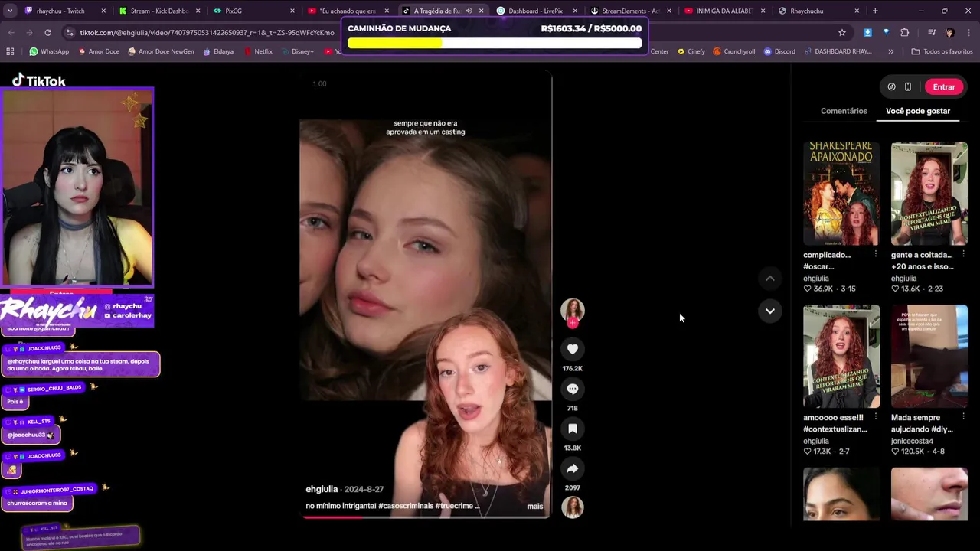Screen dimensions: 980x551
Task: Go to the previous video with the up chevron
Action: click(769, 279)
